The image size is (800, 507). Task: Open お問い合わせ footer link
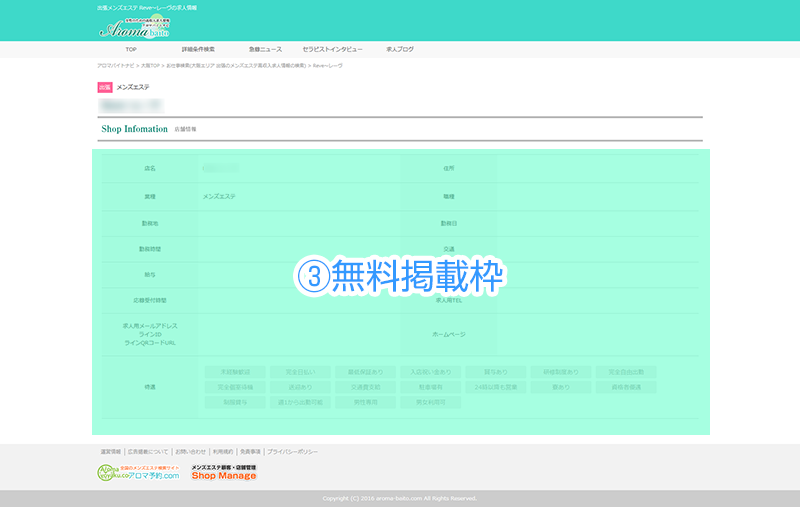click(190, 452)
